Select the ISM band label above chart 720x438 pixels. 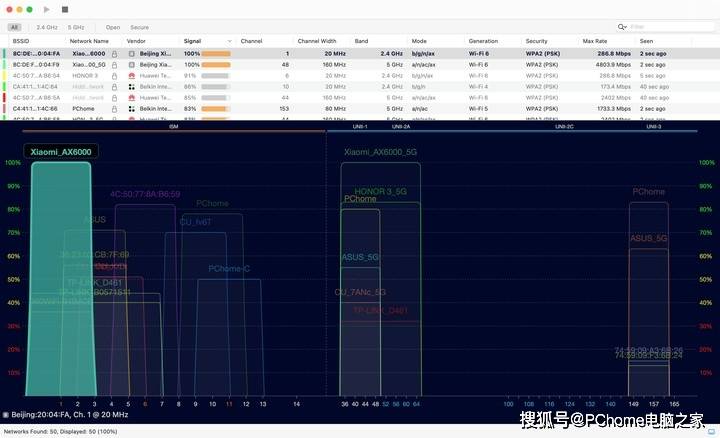(174, 126)
